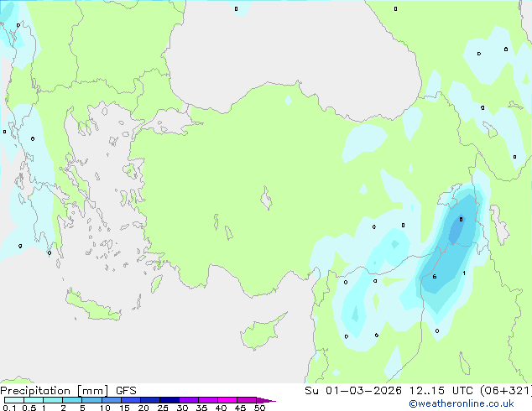Click the '6' precipitation value on map
The height and width of the screenshot is (411, 532).
(x=435, y=277)
